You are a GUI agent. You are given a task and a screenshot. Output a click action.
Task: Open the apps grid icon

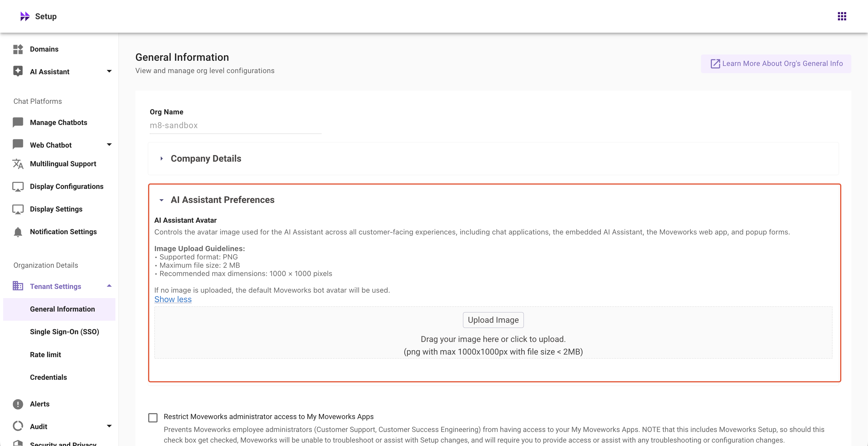click(x=842, y=16)
